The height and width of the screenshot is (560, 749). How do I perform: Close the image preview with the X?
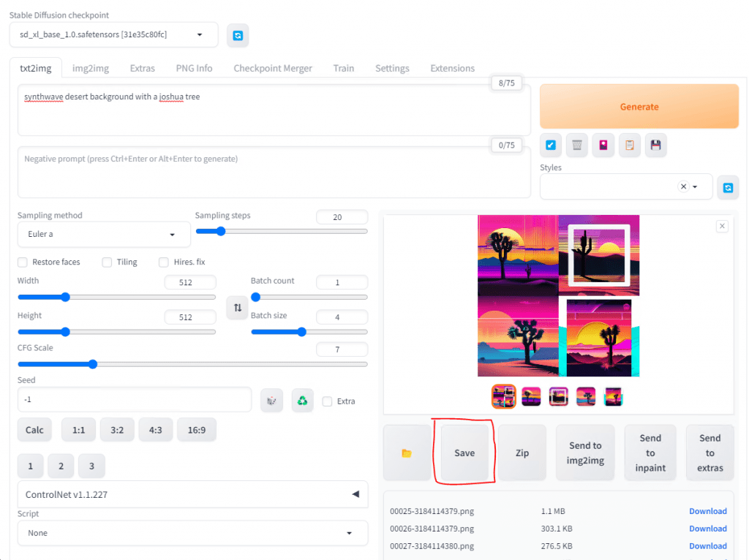coord(722,226)
